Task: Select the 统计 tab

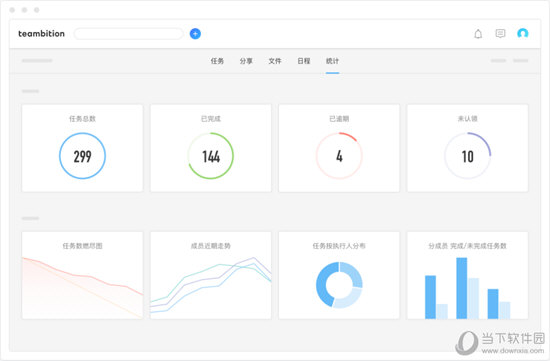Action: point(333,61)
